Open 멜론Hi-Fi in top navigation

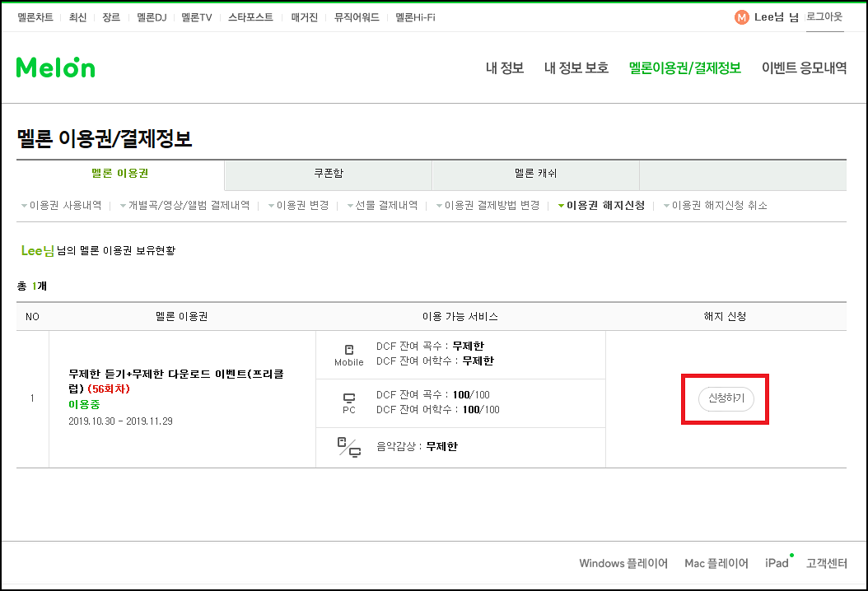(415, 18)
